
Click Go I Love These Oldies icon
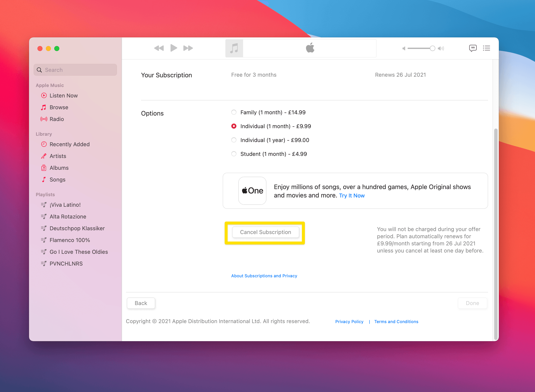44,252
